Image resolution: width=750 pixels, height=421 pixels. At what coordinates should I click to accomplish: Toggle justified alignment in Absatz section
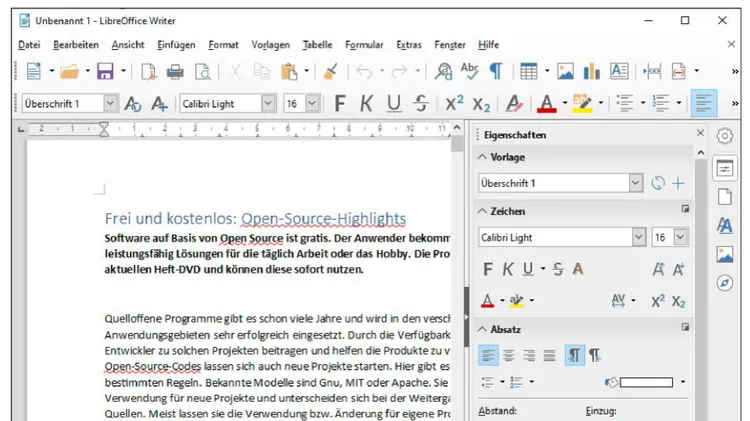coord(549,355)
